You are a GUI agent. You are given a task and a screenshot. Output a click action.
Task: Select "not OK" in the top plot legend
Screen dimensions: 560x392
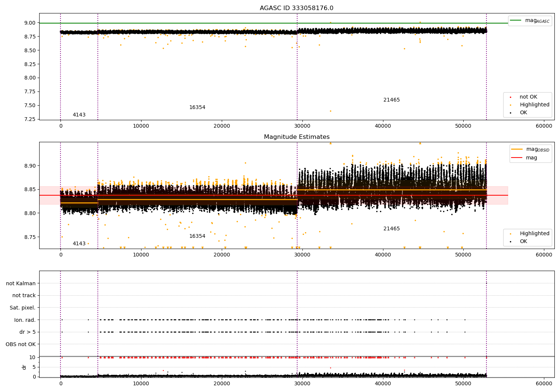pos(528,97)
